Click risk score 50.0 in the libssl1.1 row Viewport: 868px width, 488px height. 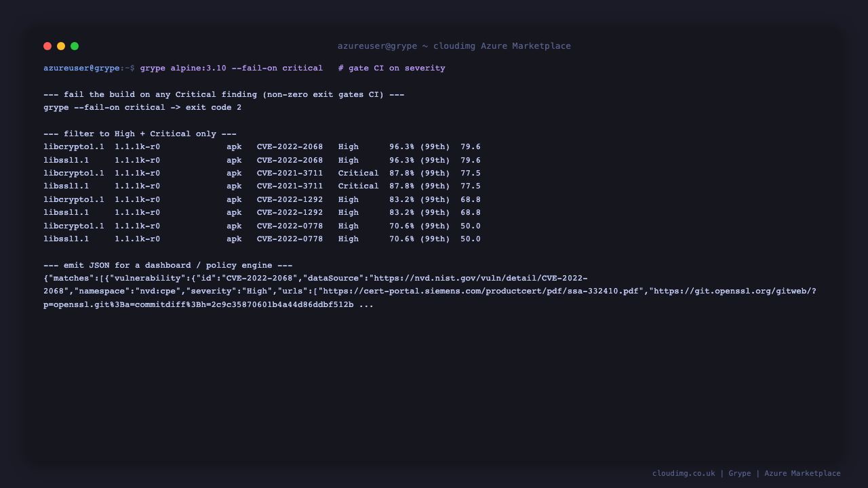point(471,239)
